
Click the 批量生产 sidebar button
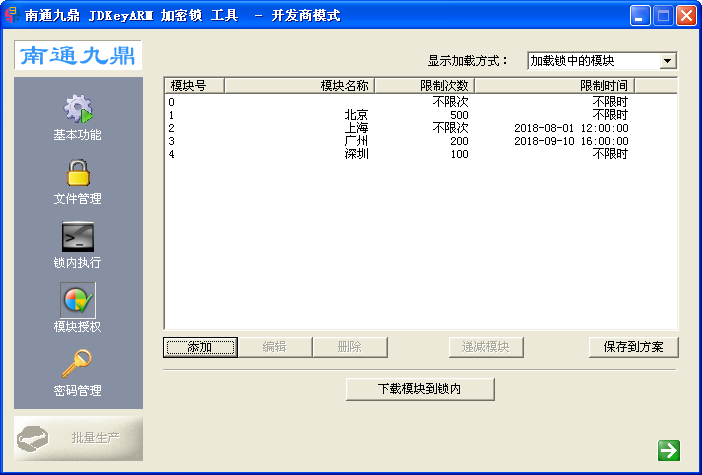pyautogui.click(x=78, y=438)
